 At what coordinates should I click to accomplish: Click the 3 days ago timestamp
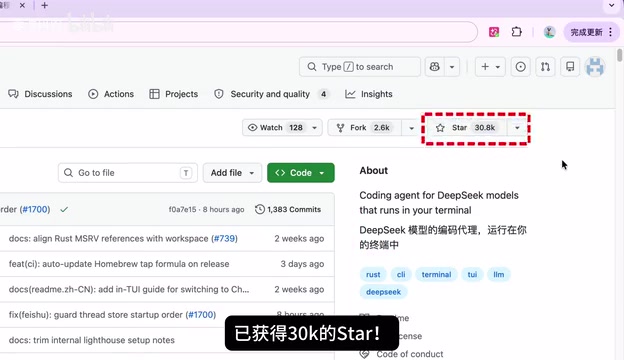(302, 264)
